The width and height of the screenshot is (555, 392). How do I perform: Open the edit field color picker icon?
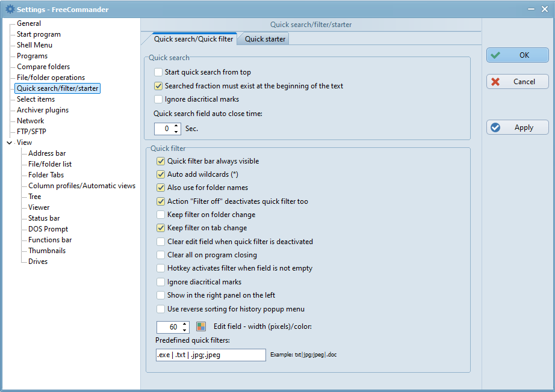click(x=201, y=326)
